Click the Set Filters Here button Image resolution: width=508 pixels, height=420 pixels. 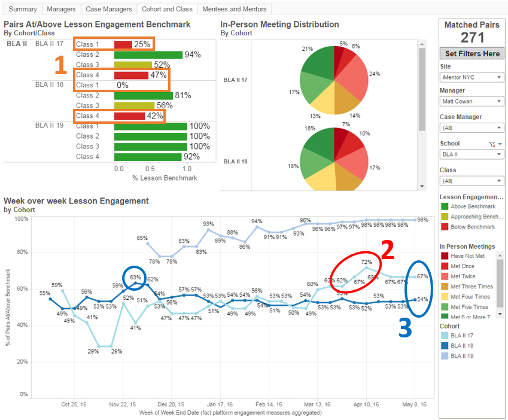pos(472,53)
